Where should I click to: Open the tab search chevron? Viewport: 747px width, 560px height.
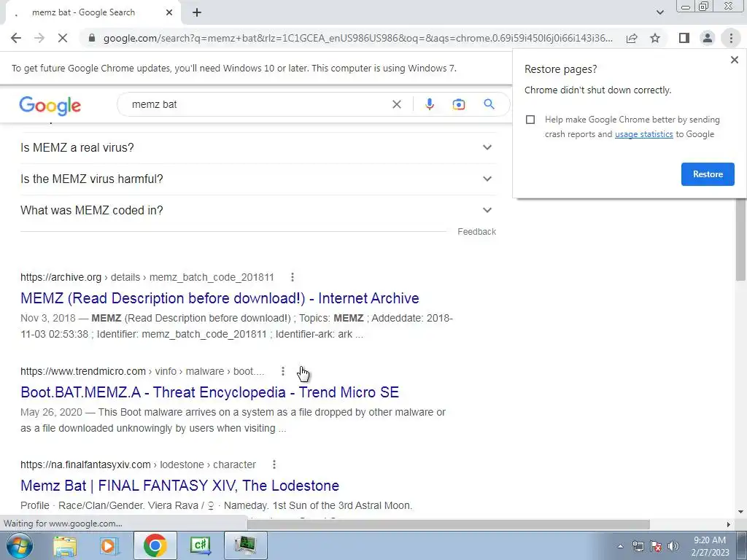point(659,12)
